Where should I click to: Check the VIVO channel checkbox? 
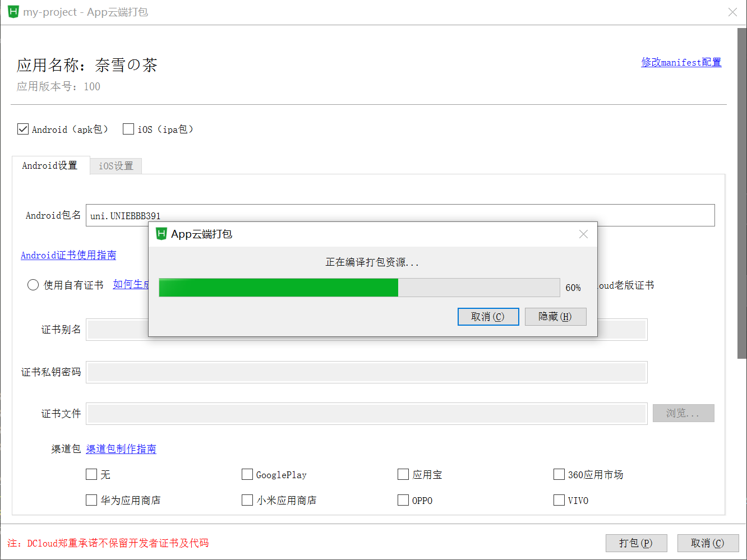559,500
